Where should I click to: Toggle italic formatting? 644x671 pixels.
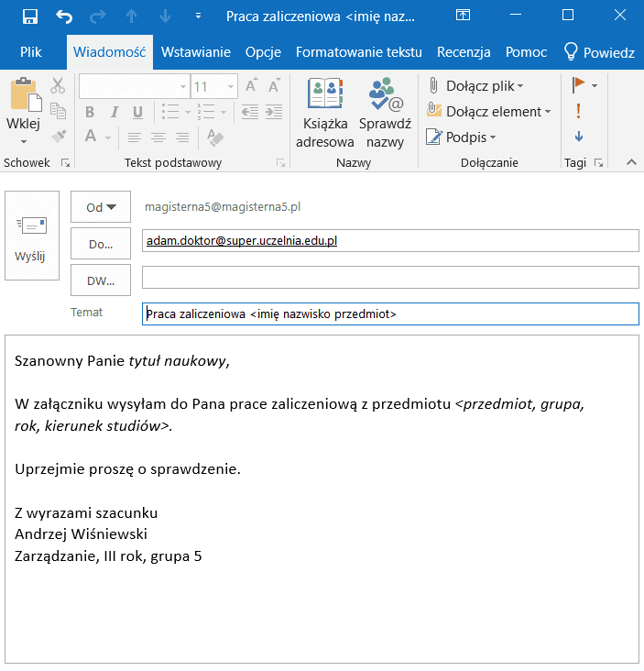pyautogui.click(x=115, y=112)
